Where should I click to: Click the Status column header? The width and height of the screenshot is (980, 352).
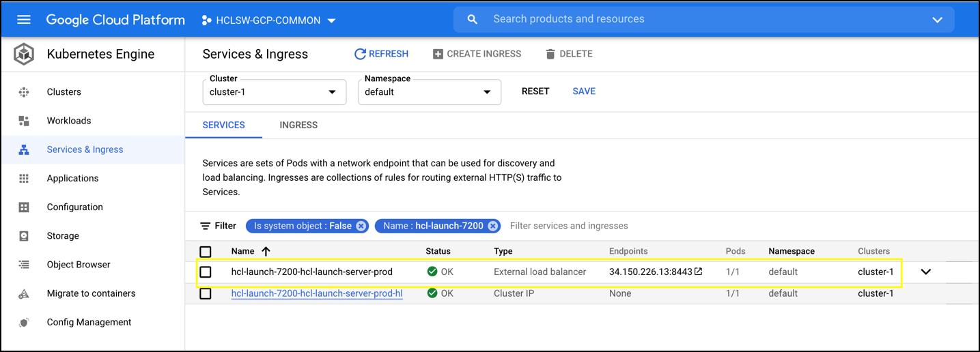tap(438, 251)
